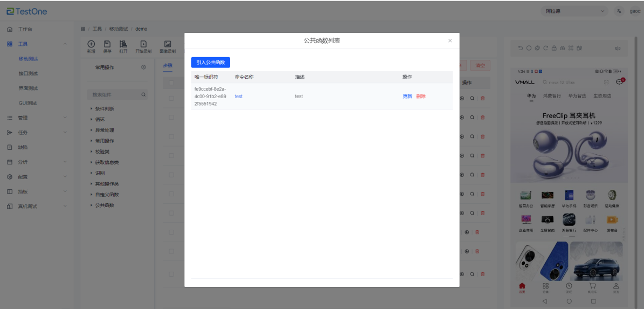Click 更新 for the test function

click(407, 97)
